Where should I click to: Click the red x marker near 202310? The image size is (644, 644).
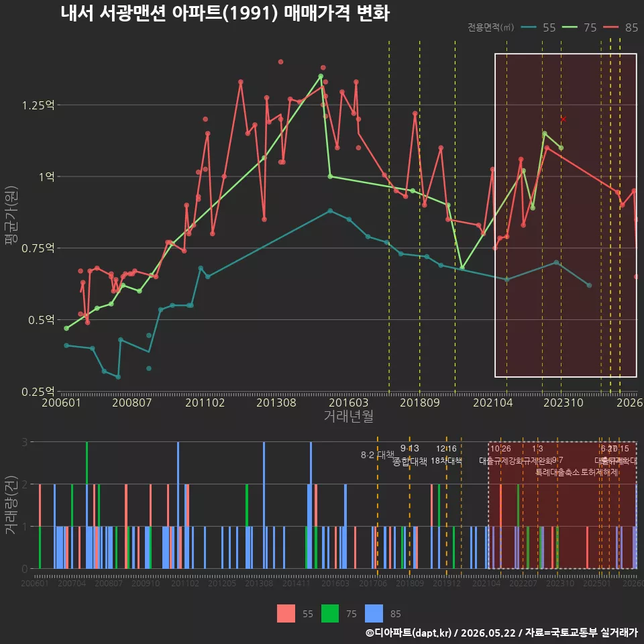(x=563, y=119)
